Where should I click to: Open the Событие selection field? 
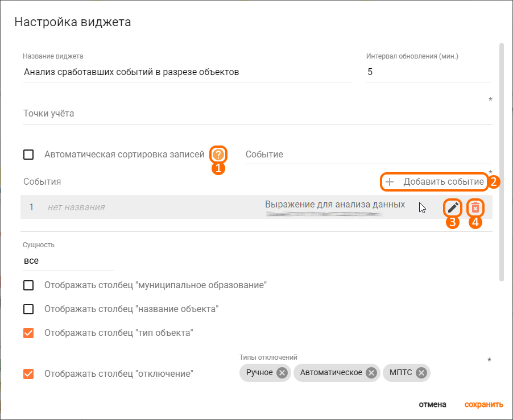coord(369,154)
